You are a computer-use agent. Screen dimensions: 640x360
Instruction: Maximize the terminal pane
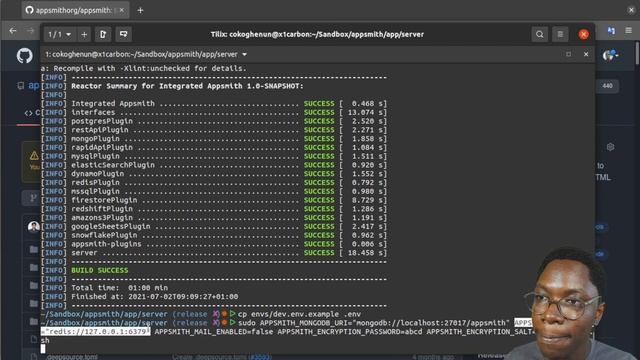(x=569, y=54)
